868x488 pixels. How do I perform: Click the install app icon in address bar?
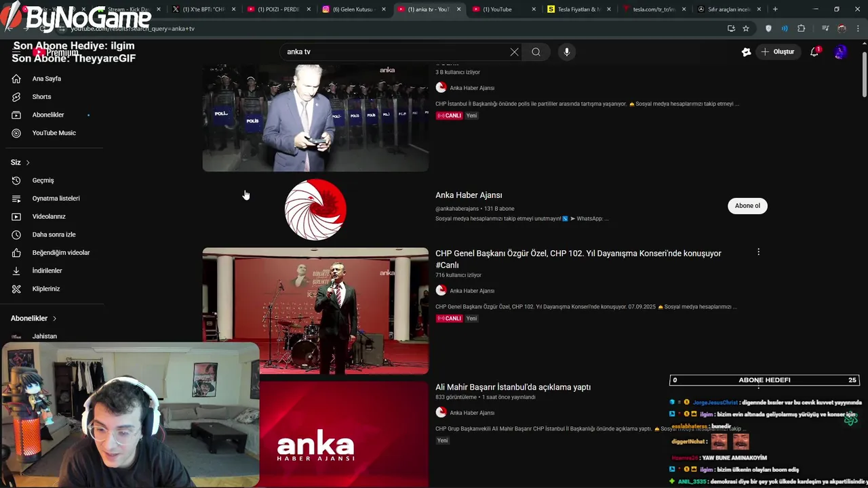point(731,28)
